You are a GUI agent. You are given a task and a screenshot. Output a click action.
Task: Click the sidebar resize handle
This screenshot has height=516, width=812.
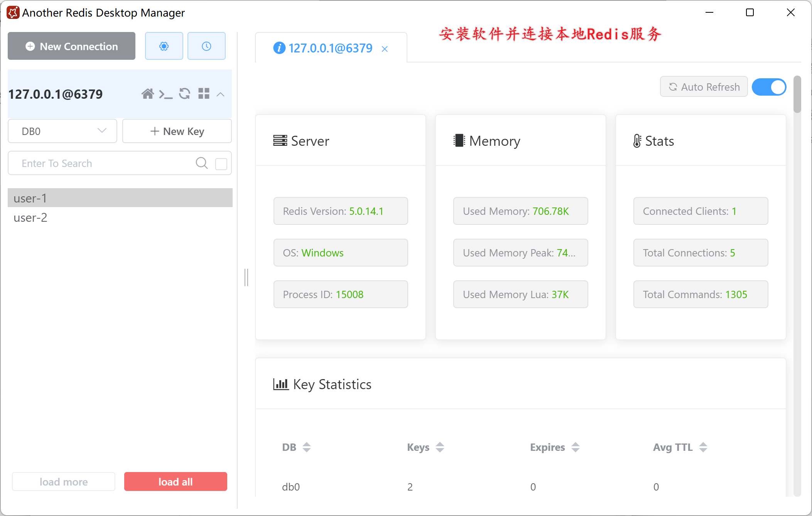pyautogui.click(x=246, y=277)
